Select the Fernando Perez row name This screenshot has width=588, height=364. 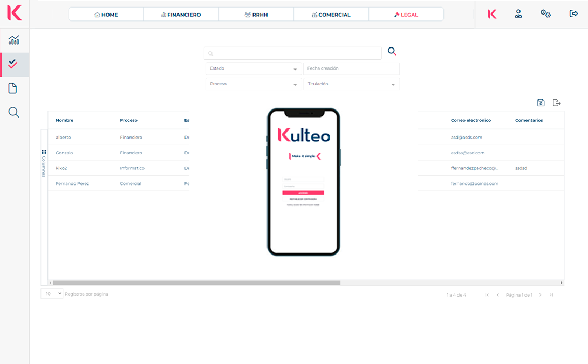click(x=72, y=183)
